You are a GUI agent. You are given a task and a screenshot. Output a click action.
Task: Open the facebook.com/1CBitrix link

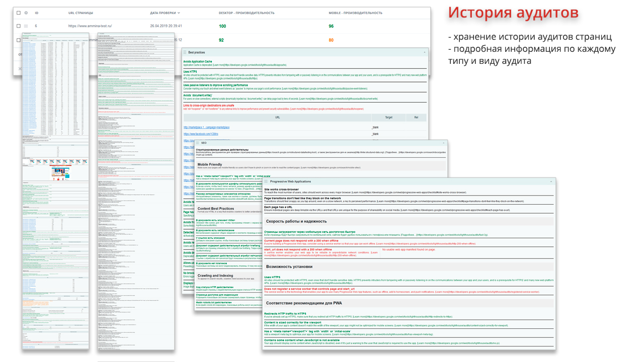(201, 134)
